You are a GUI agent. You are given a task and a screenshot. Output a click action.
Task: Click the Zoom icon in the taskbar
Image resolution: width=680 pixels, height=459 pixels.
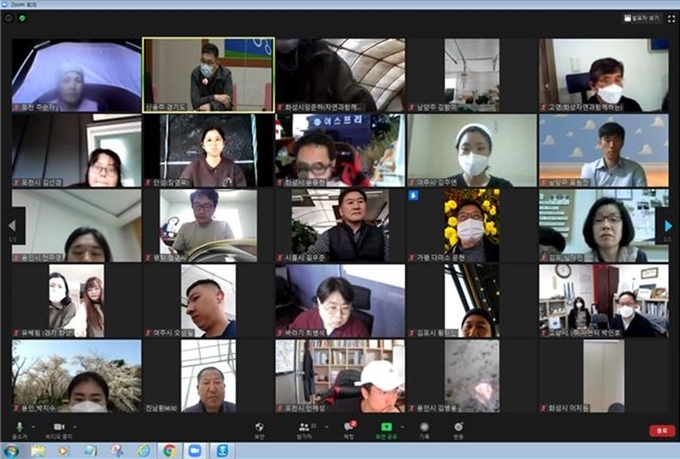195,451
